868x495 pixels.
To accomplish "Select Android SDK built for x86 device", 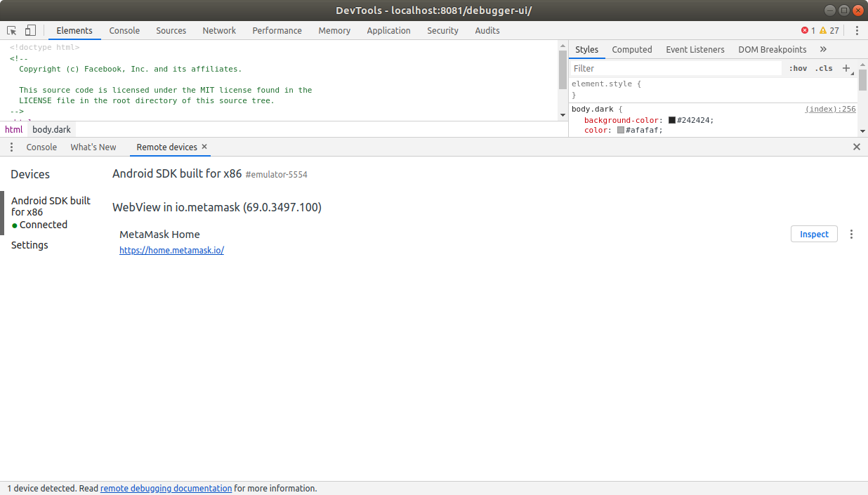I will point(51,213).
